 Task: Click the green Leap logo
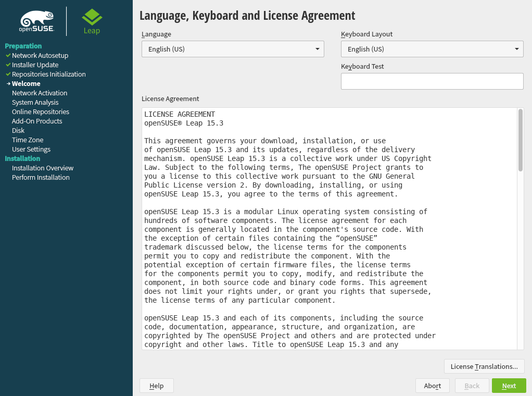[x=92, y=22]
